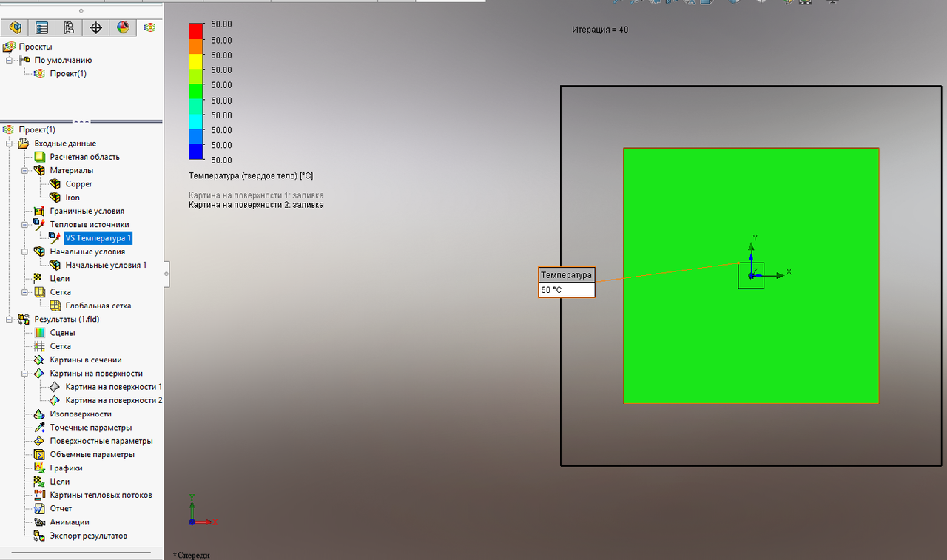Click the bottom legend value 50.00
Screen dimensions: 947x560
(x=221, y=160)
